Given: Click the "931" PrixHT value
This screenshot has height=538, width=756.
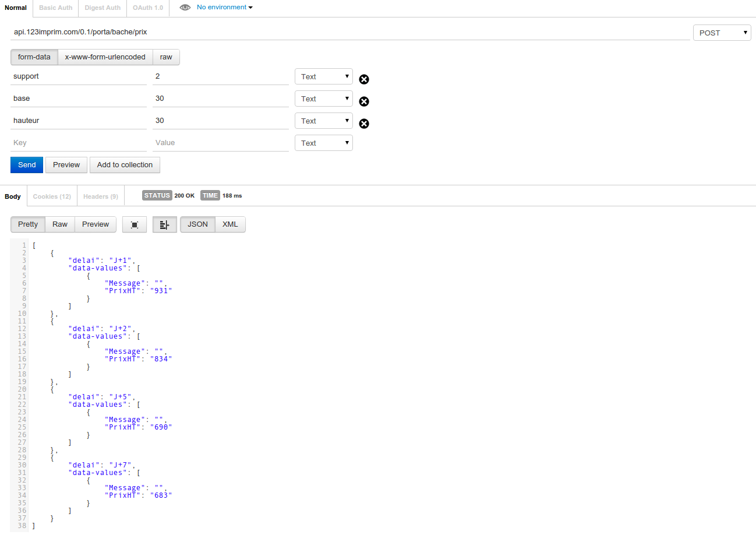Looking at the screenshot, I should click(x=161, y=291).
